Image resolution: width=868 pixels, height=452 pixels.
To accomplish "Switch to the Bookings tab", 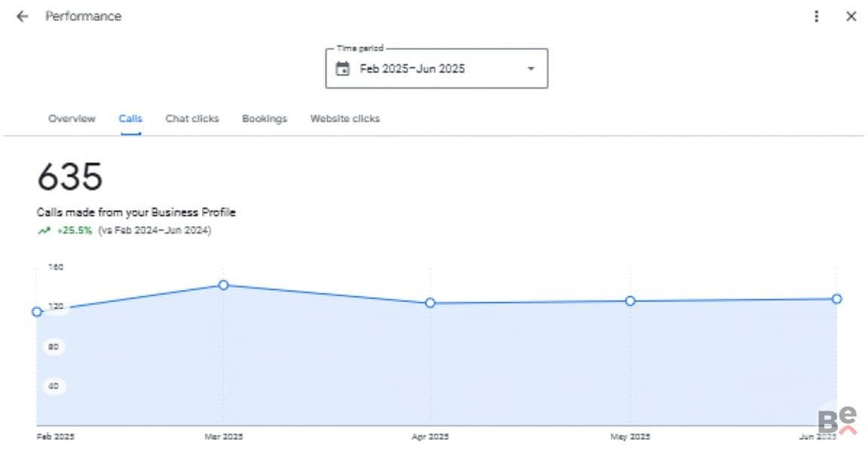I will [264, 118].
